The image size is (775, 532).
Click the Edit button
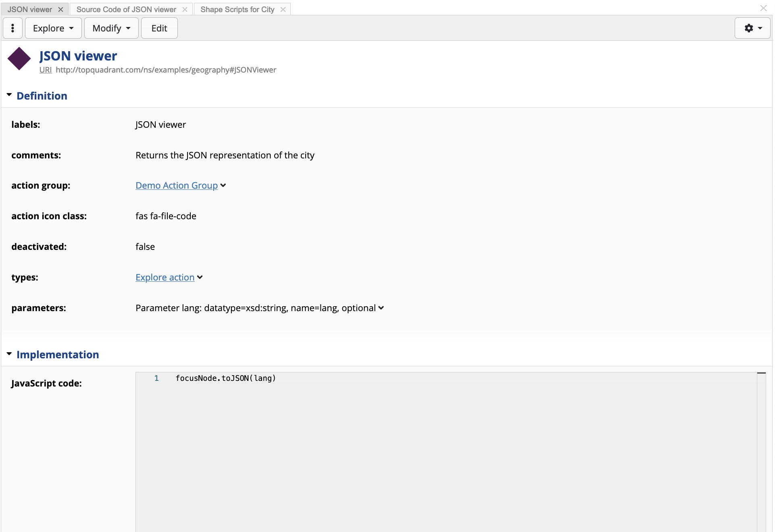pyautogui.click(x=159, y=28)
